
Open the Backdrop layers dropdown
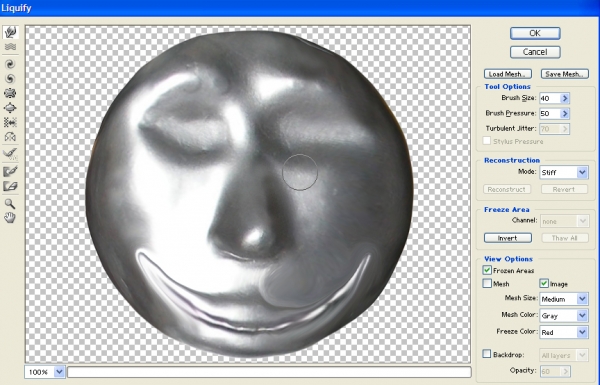pos(582,356)
